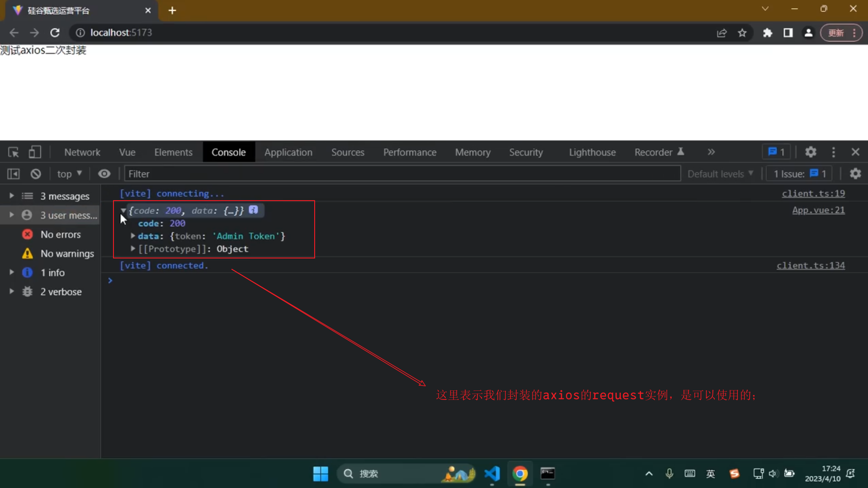Expand the data: {token} property
868x488 pixels.
click(133, 236)
